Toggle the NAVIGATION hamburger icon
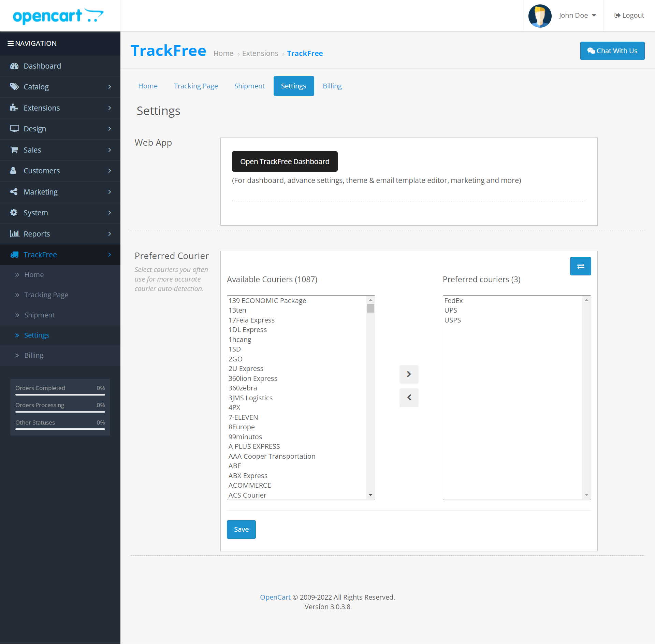 pos(11,43)
